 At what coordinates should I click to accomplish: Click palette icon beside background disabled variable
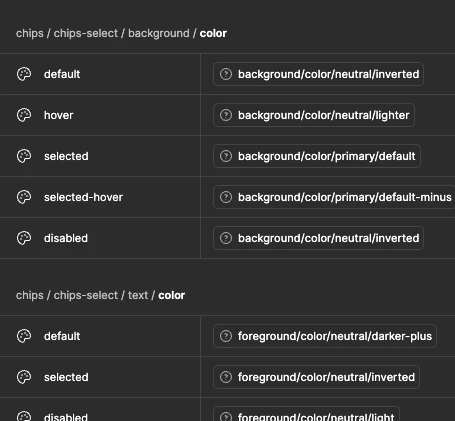click(x=24, y=238)
